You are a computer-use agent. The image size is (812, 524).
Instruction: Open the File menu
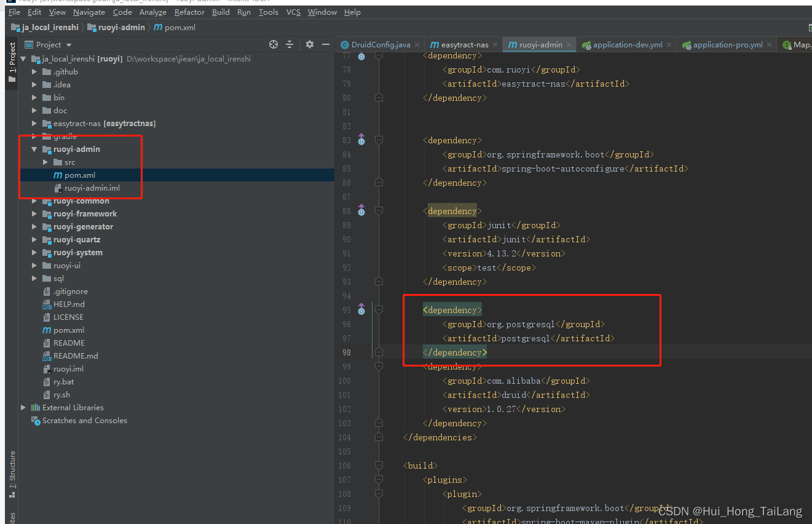(14, 12)
